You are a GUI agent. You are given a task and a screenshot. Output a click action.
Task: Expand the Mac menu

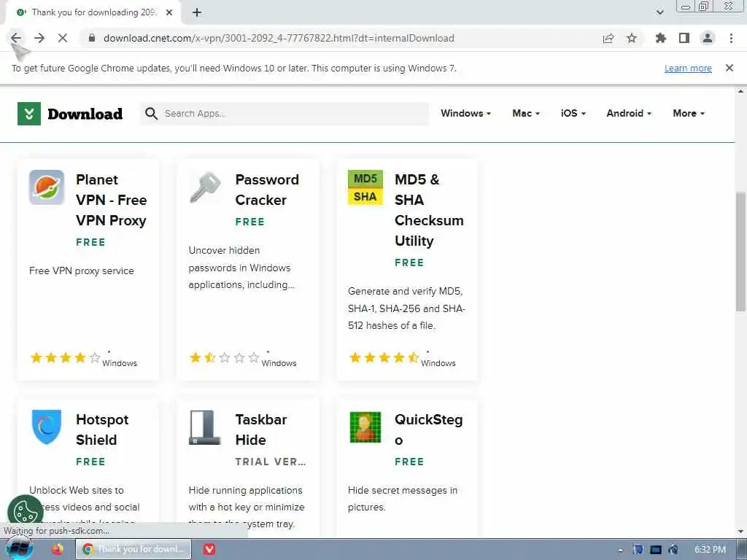point(526,113)
